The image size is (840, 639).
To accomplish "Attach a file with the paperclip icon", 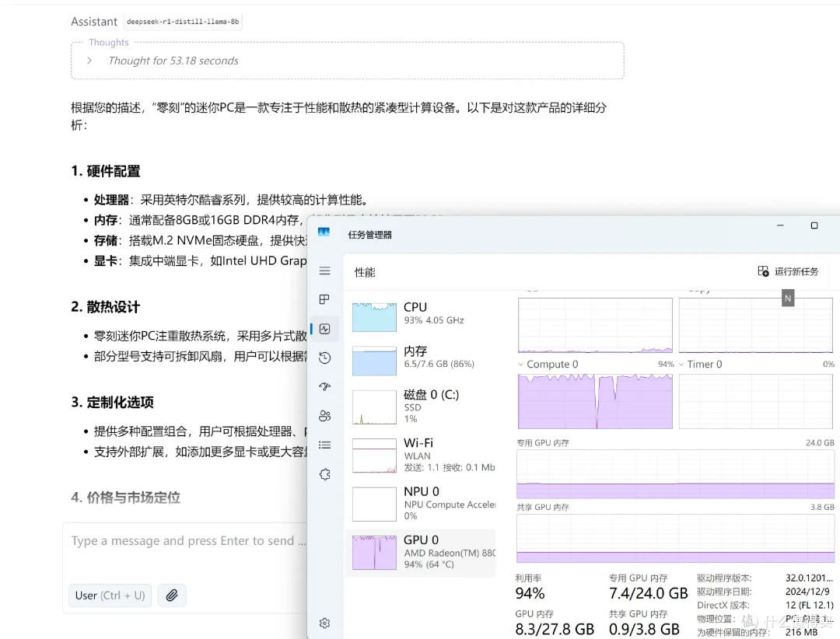I will 172,595.
